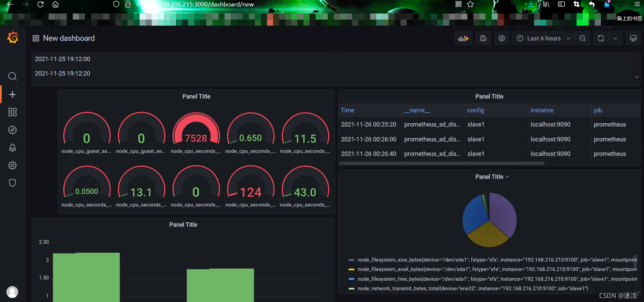The height and width of the screenshot is (302, 644).
Task: Open the Explore compass icon
Action: (12, 130)
